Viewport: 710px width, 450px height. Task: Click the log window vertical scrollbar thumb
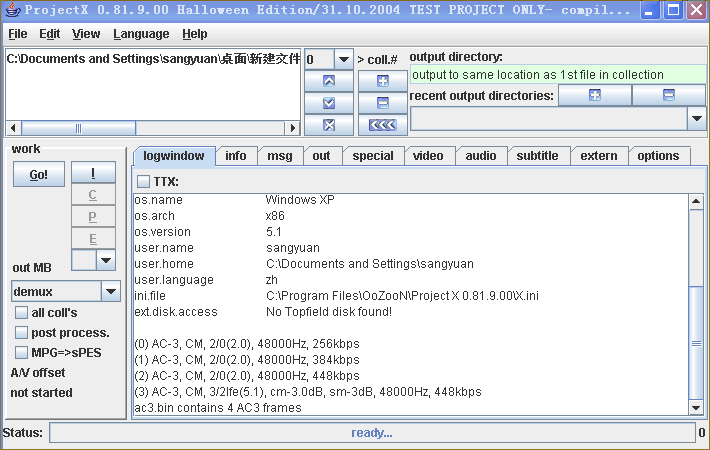(696, 343)
